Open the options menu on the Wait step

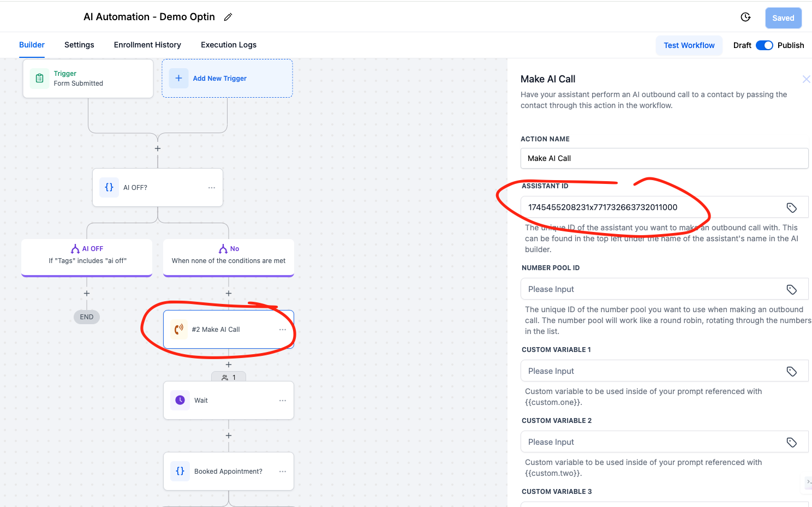(283, 400)
